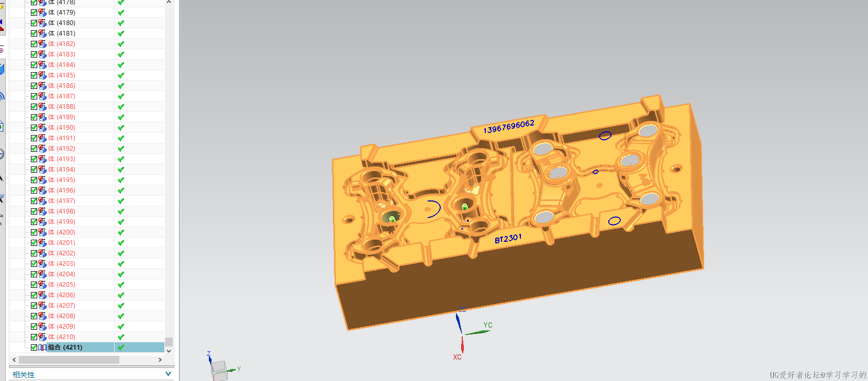Click the body feature icon for 体 (4203)
This screenshot has width=868, height=381.
pyautogui.click(x=42, y=264)
